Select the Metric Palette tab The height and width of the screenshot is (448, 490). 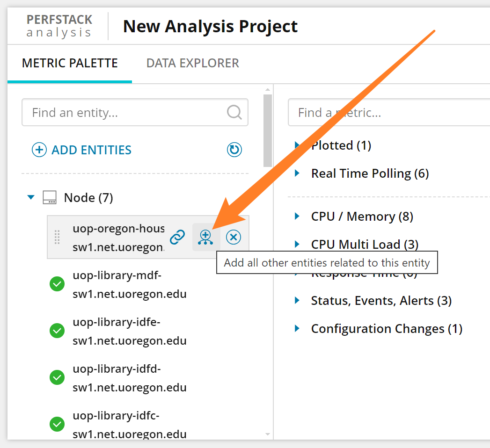(x=70, y=63)
